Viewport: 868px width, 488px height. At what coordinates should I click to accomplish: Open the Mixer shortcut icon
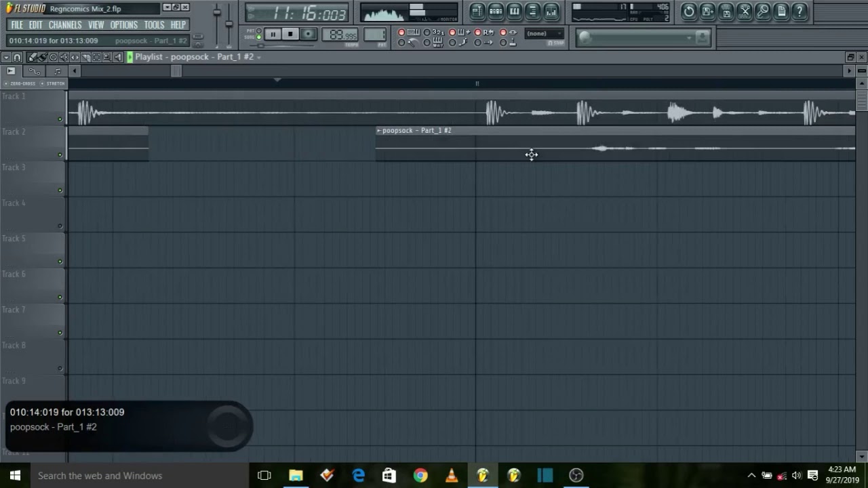coord(551,11)
